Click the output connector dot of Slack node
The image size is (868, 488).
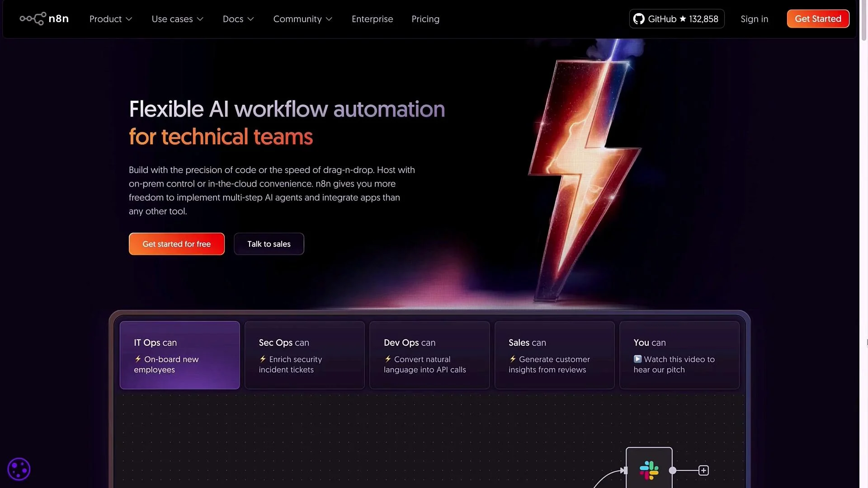673,470
